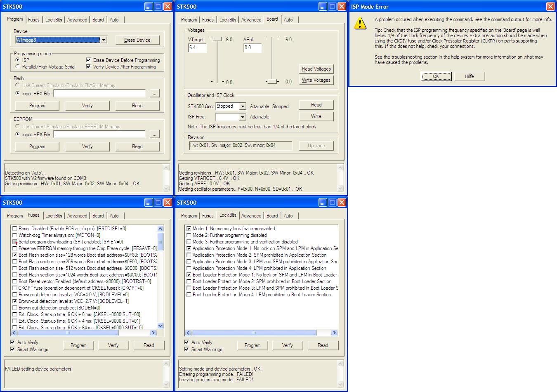This screenshot has height=392, width=557.
Task: Click EEPROM HEX file path input field
Action: [x=100, y=135]
